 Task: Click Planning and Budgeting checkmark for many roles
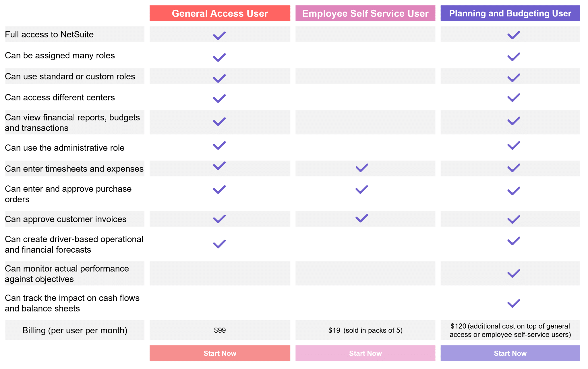coord(514,57)
